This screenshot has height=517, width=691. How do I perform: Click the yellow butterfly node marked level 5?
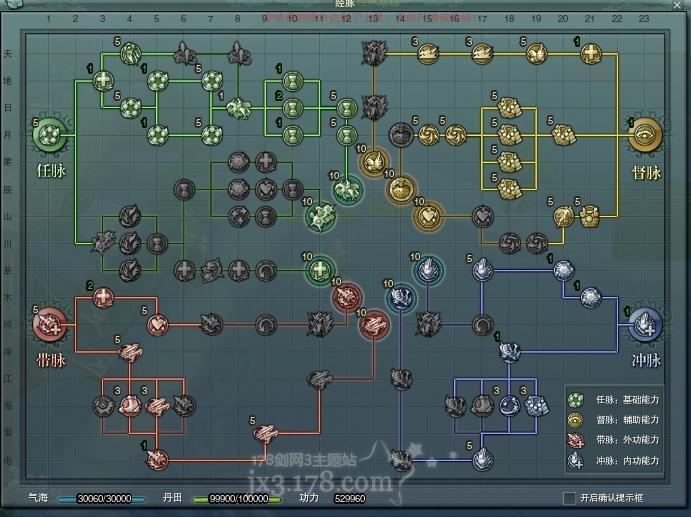tap(536, 53)
